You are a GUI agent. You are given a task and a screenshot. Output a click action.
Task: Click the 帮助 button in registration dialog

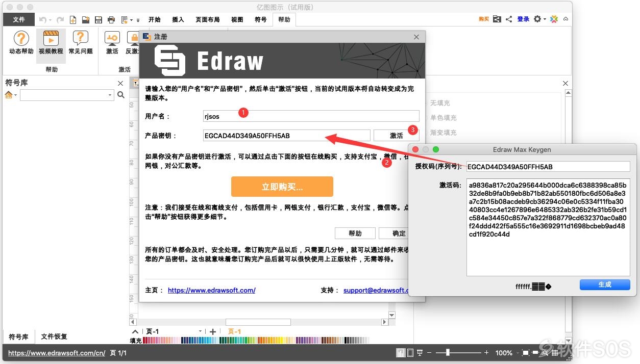(355, 233)
